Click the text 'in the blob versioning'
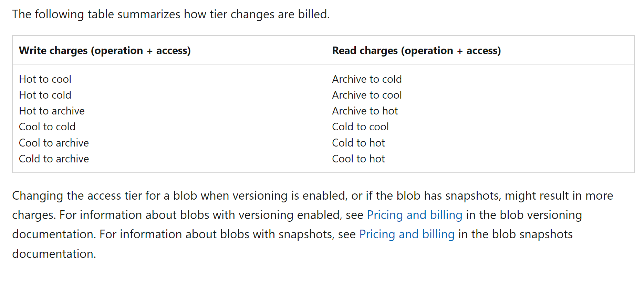 click(x=524, y=215)
